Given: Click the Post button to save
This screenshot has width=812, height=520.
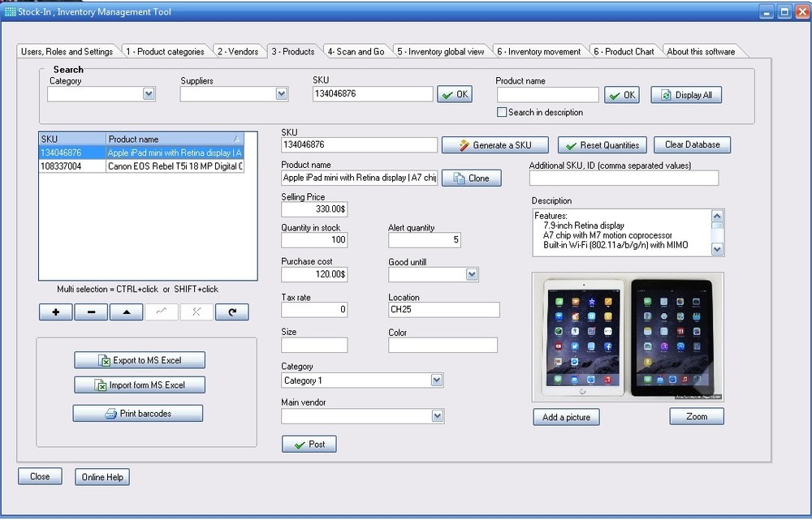Looking at the screenshot, I should click(309, 444).
